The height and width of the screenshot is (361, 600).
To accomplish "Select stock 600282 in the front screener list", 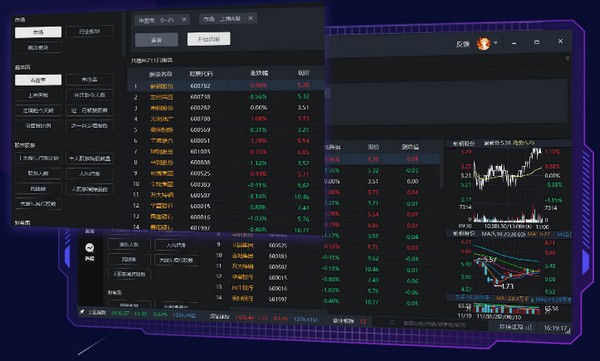I will coord(226,108).
